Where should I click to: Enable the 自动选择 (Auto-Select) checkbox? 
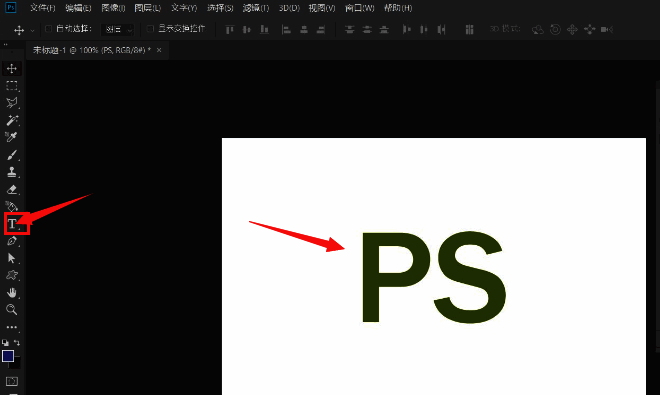(x=48, y=29)
